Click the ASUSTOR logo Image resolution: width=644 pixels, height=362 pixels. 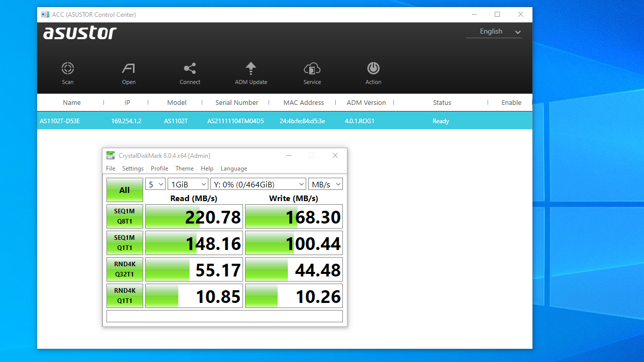point(80,33)
